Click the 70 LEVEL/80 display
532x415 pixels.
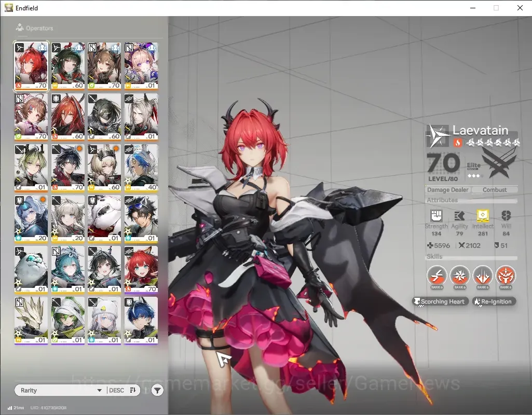443,167
